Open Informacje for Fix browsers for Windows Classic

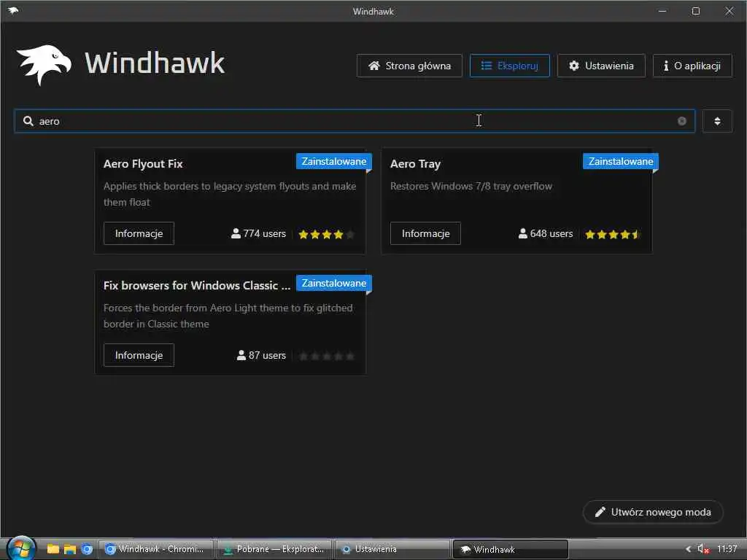(x=139, y=355)
